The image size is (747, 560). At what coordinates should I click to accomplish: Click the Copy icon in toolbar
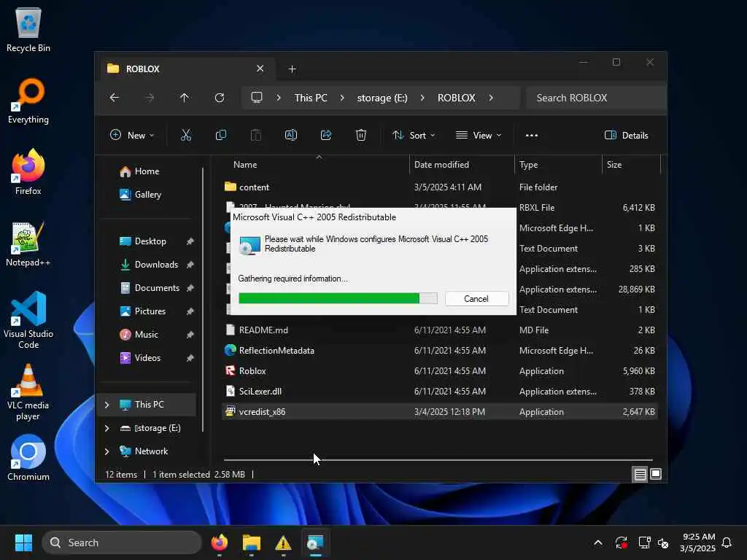[x=220, y=135]
